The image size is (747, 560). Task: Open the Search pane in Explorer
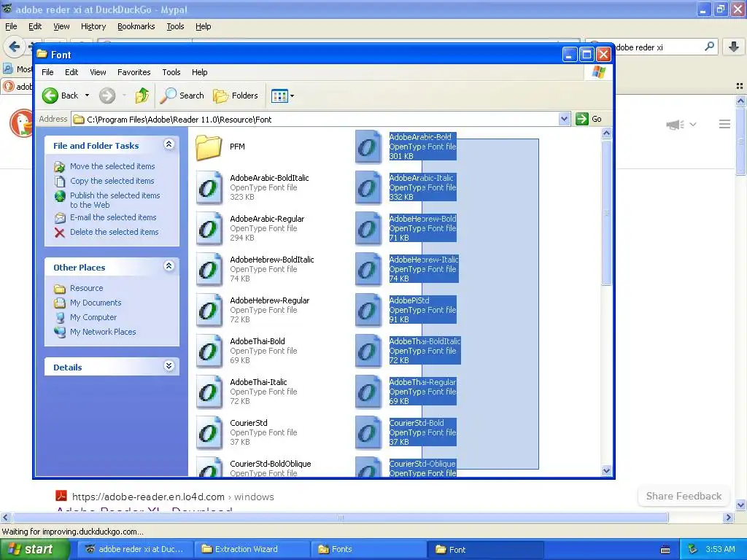(x=182, y=96)
